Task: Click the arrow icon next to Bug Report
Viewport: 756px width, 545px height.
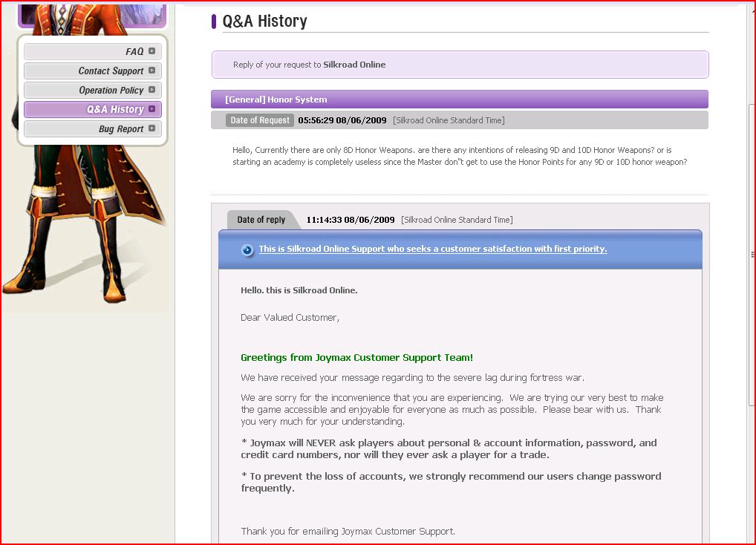Action: [151, 128]
